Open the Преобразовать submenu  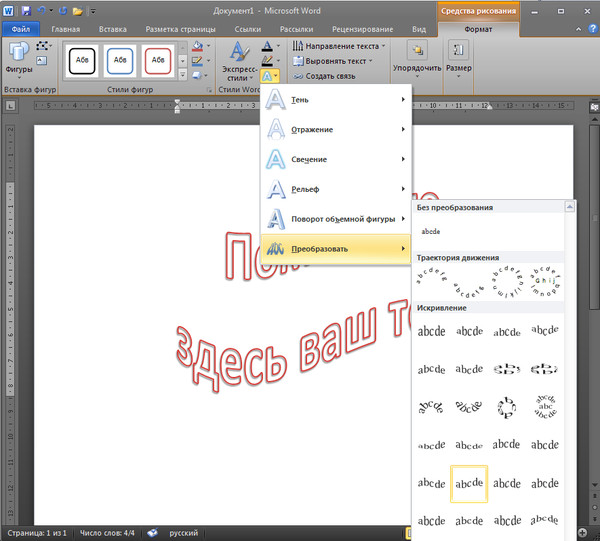pyautogui.click(x=336, y=249)
